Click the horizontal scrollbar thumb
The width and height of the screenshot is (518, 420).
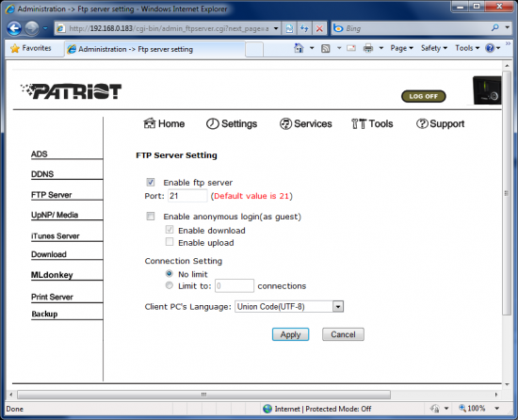coord(203,395)
